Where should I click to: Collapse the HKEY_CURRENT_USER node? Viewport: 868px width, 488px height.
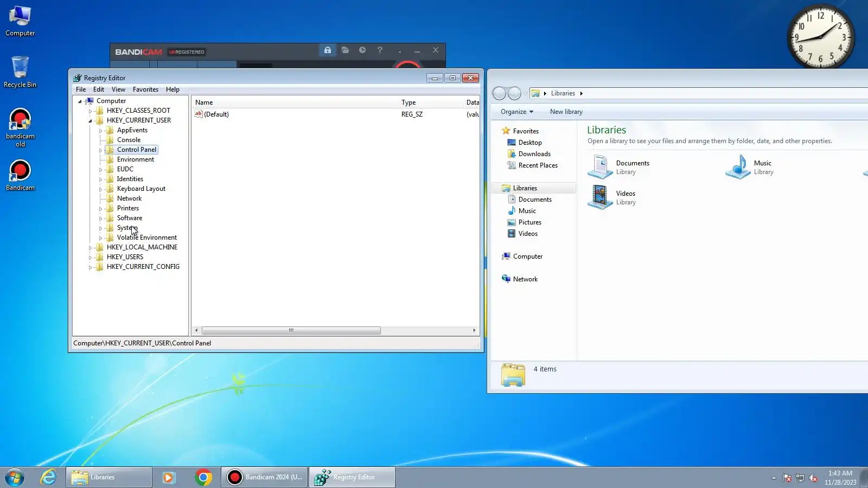point(90,121)
